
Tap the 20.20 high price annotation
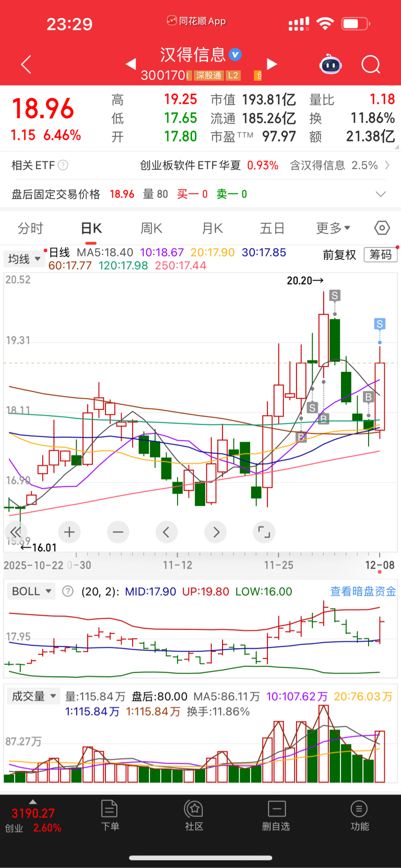[305, 280]
